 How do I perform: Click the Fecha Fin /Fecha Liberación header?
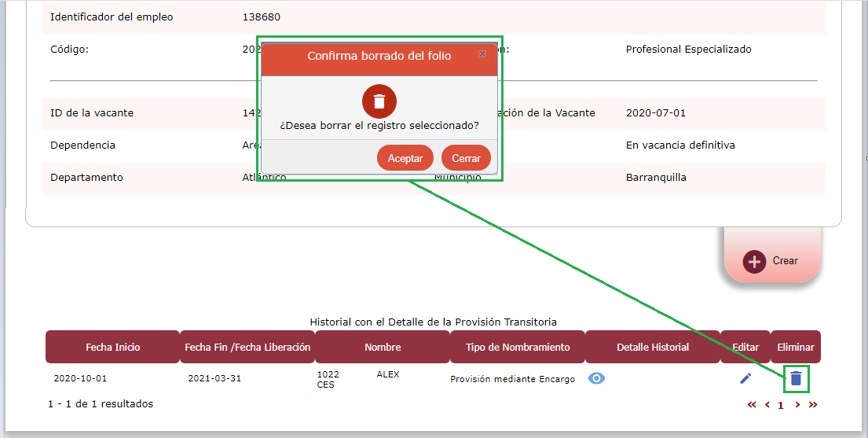point(247,347)
